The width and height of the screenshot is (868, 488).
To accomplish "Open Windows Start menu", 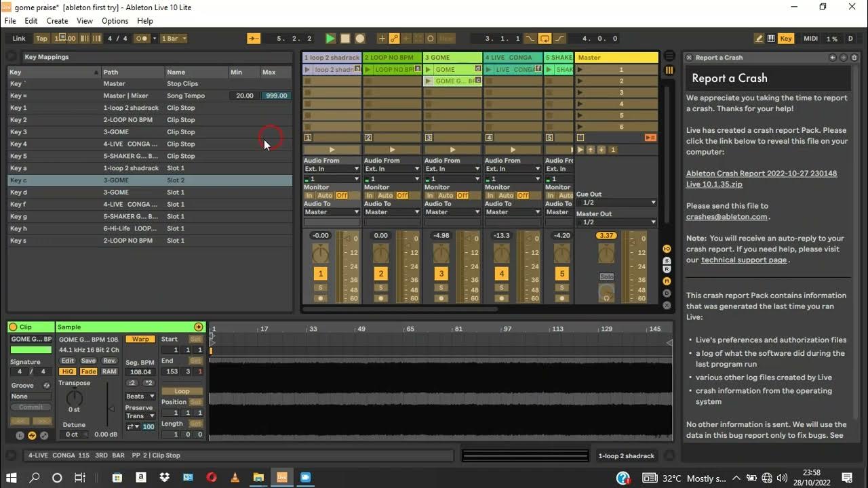I will pyautogui.click(x=12, y=478).
